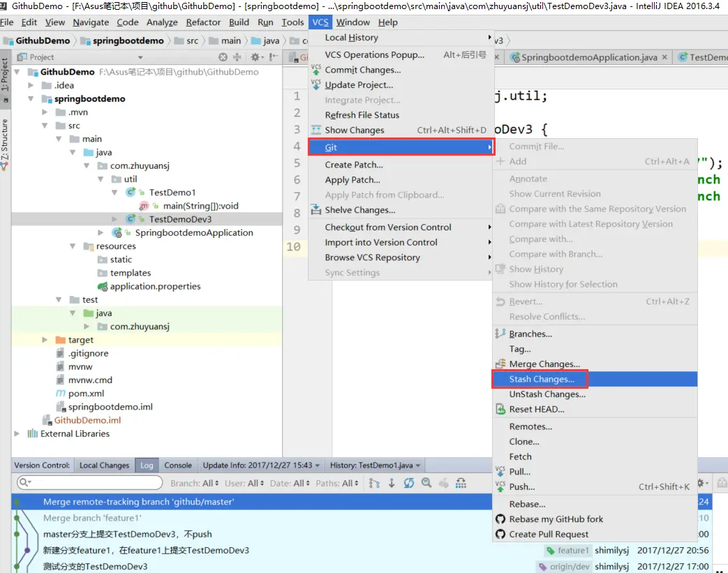Click the go-to-hash down arrow icon in Log
The width and height of the screenshot is (728, 573).
pyautogui.click(x=392, y=484)
